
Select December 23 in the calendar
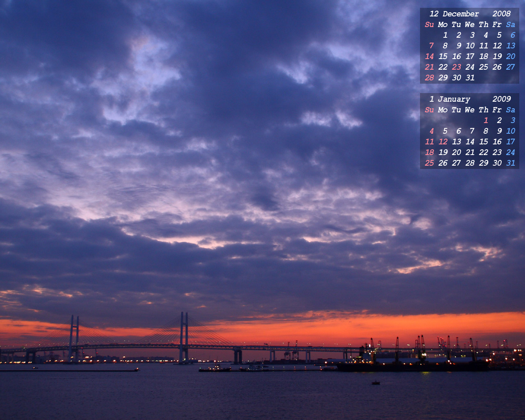[457, 67]
